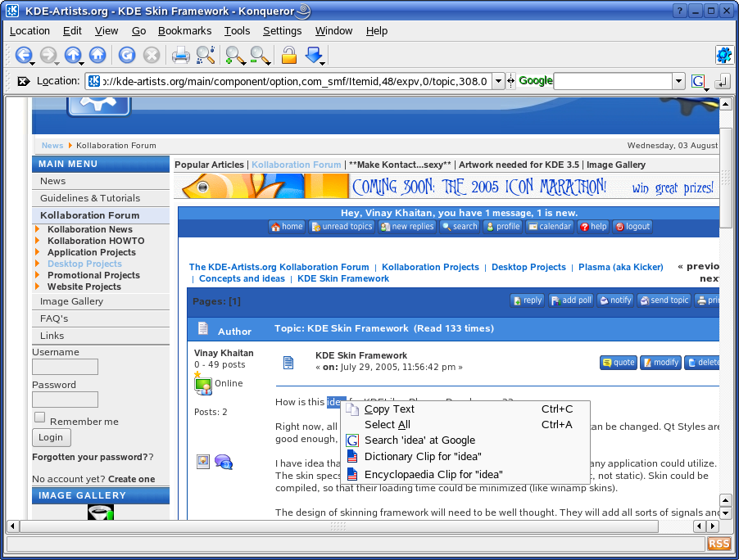Image resolution: width=739 pixels, height=560 pixels.
Task: Open Plasma (aka Kicker) link
Action: pos(621,267)
